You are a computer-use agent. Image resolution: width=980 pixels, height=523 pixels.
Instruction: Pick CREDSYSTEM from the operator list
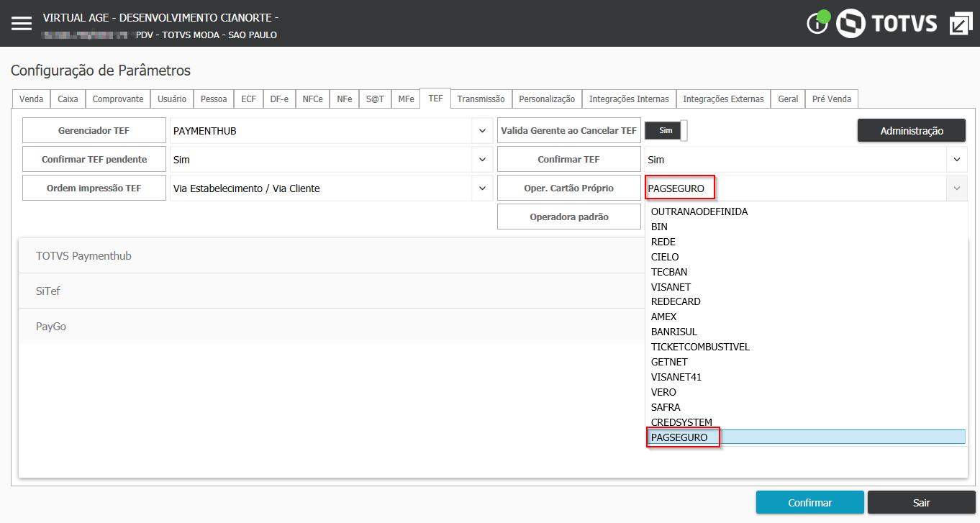pyautogui.click(x=806, y=422)
